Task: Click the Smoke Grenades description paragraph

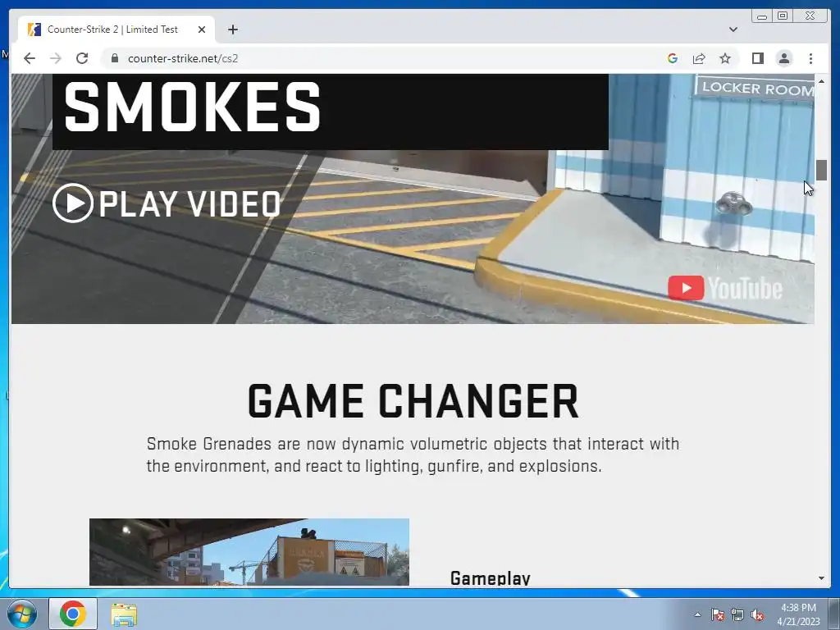Action: pos(413,454)
